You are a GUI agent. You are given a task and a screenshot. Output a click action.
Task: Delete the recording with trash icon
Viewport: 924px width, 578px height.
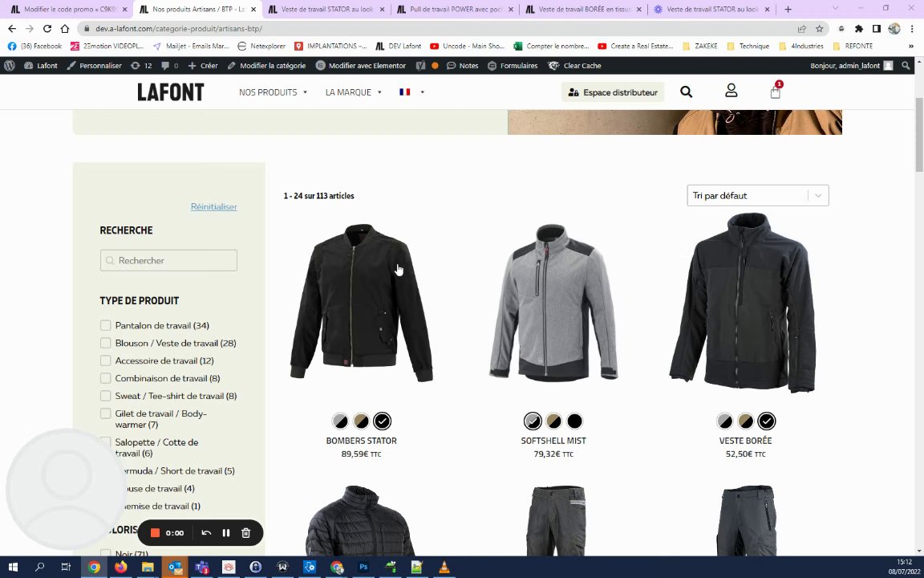click(245, 532)
